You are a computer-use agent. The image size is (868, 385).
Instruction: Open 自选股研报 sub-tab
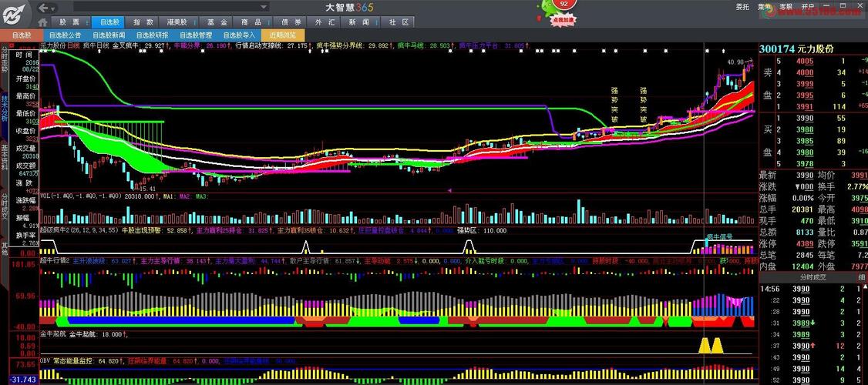(x=152, y=35)
